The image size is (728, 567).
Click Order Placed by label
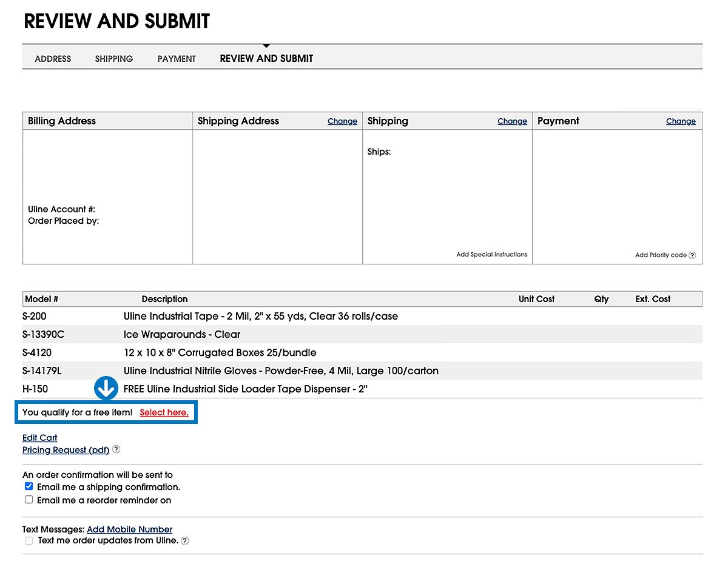[x=63, y=221]
